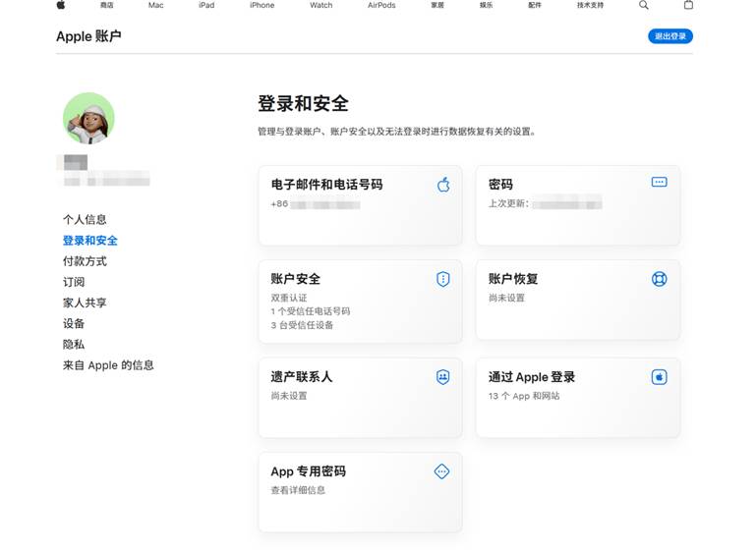Viewport: 756px width, 552px height.
Task: Open the App 专用密码 card title
Action: [308, 471]
